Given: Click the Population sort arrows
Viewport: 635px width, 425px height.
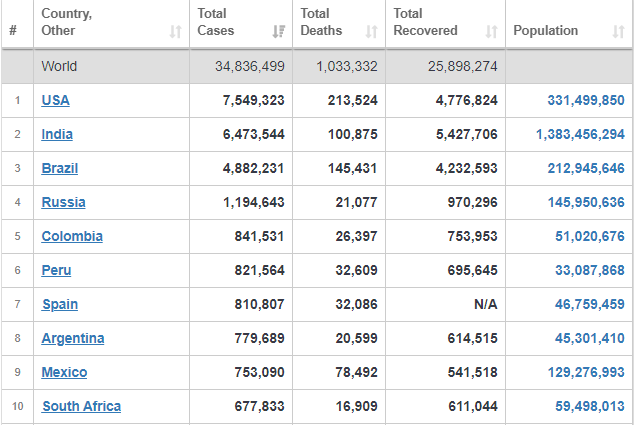Looking at the screenshot, I should (618, 31).
